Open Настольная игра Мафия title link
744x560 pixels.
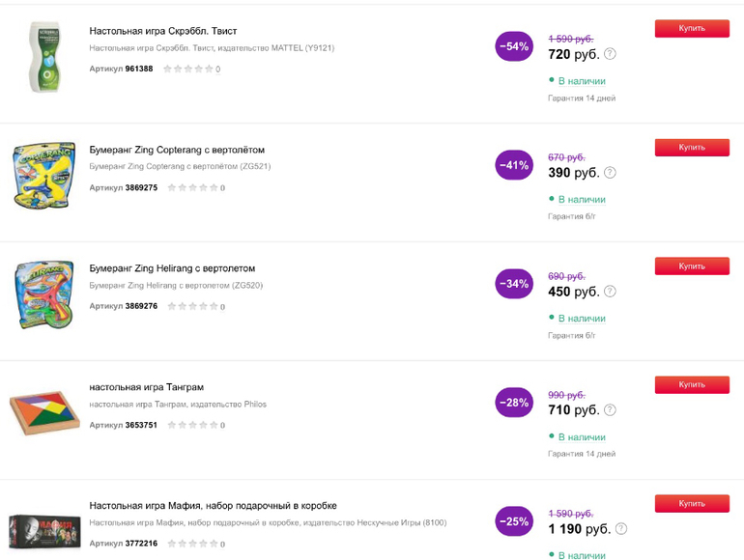click(x=213, y=506)
